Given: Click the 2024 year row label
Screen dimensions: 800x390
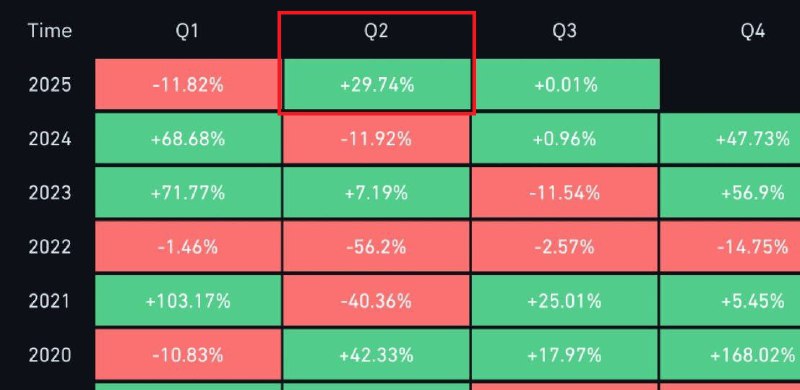Looking at the screenshot, I should pos(50,139).
